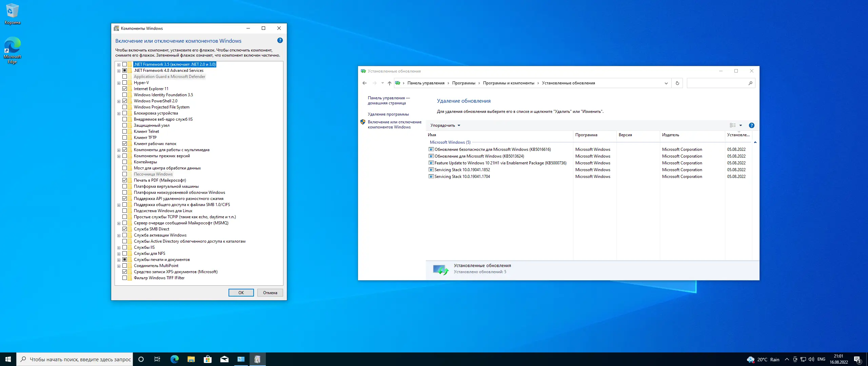This screenshot has height=366, width=868.
Task: Open File Explorer from the taskbar
Action: tap(191, 359)
